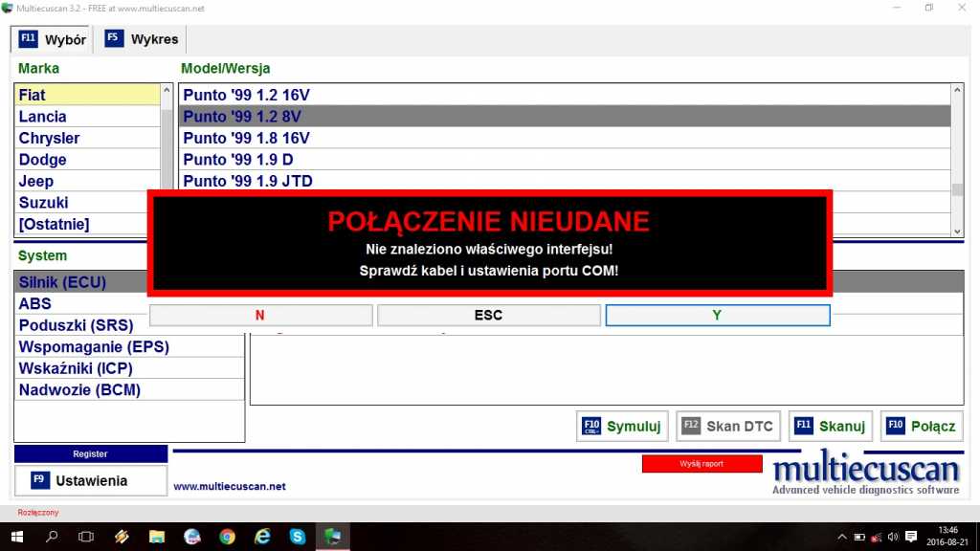Open Skype from the taskbar
Screen dimensions: 980x551
(298, 537)
